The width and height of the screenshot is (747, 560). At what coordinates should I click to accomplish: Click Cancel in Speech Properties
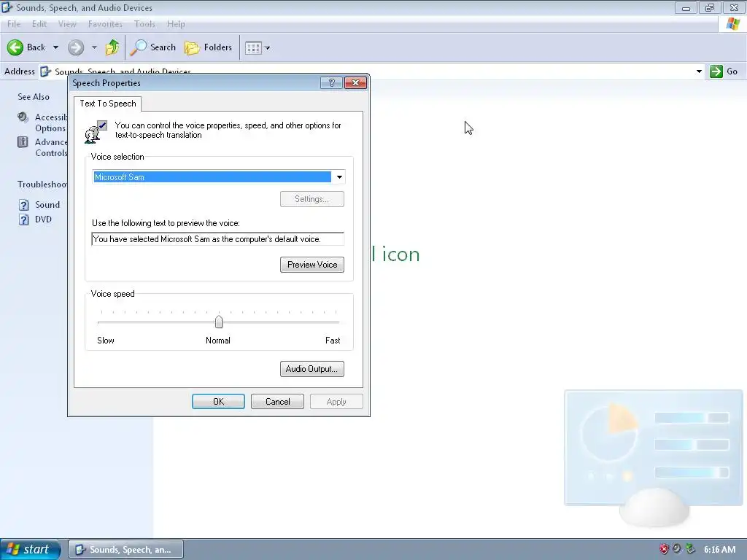pyautogui.click(x=277, y=402)
